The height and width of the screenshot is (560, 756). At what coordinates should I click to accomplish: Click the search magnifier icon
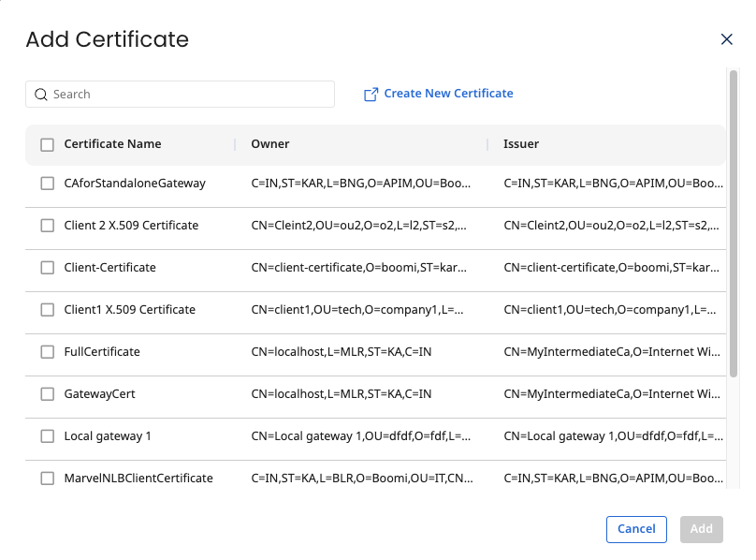tap(41, 94)
